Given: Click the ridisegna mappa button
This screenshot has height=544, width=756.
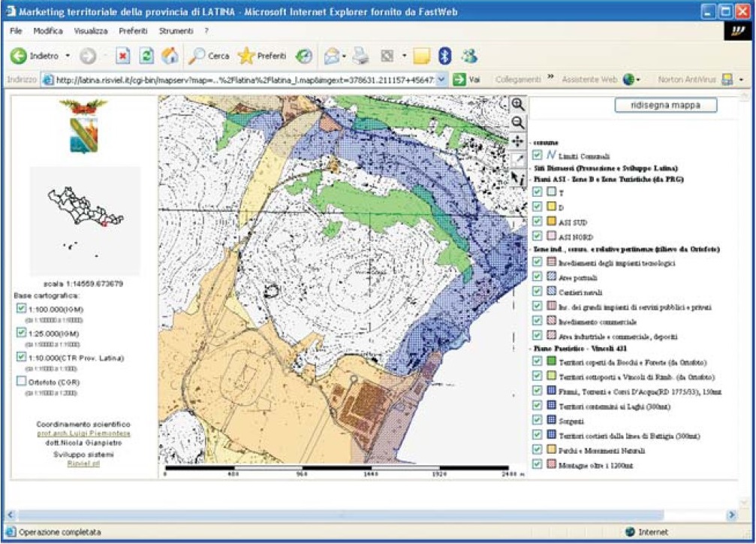Looking at the screenshot, I should [x=665, y=105].
